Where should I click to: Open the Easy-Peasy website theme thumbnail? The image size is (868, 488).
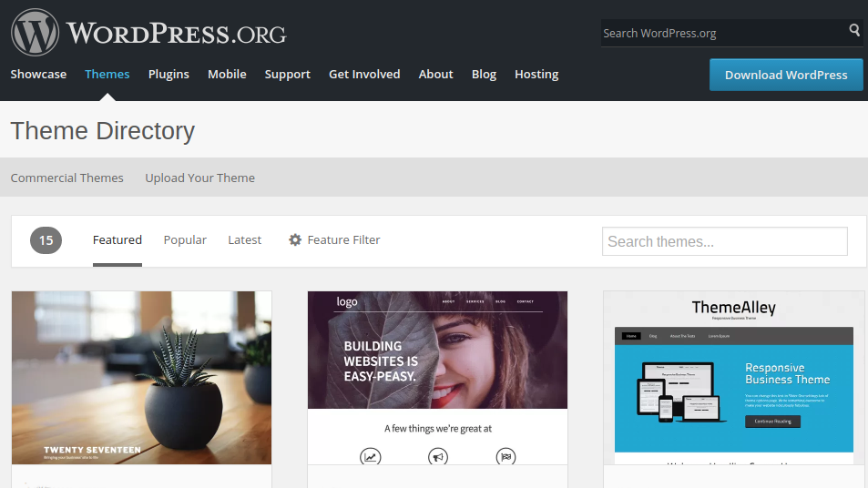(437, 378)
